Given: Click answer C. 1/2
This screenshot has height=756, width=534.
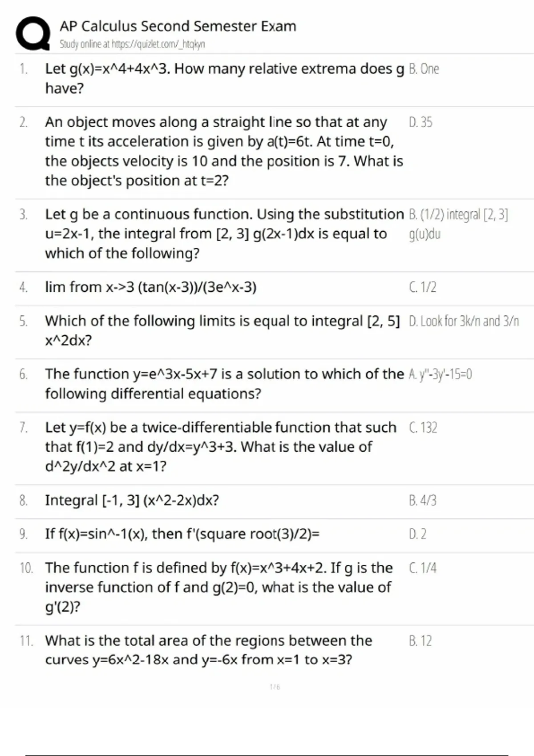Looking at the screenshot, I should tap(422, 287).
